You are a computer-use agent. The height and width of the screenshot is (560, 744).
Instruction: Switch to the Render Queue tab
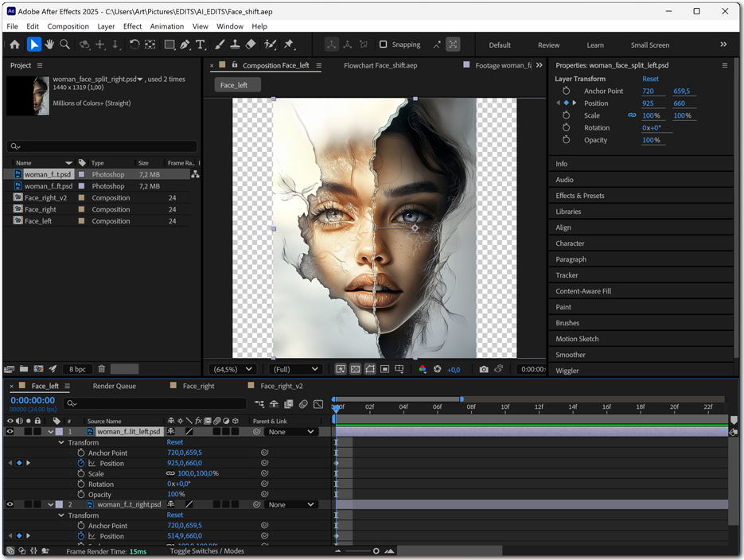pos(115,386)
